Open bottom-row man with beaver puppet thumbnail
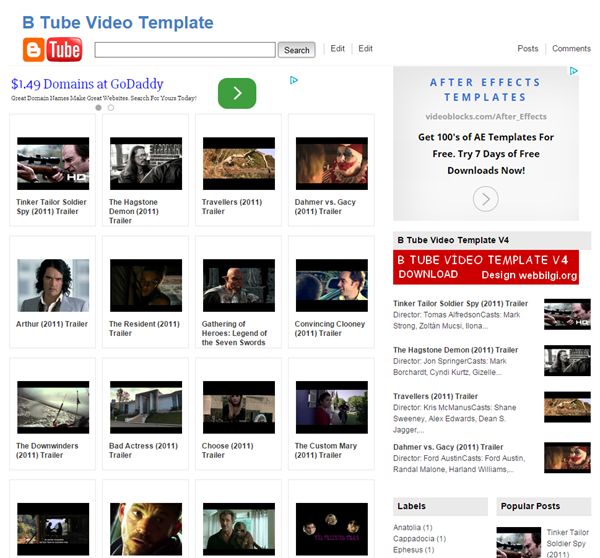This screenshot has height=558, width=600. coord(239,529)
